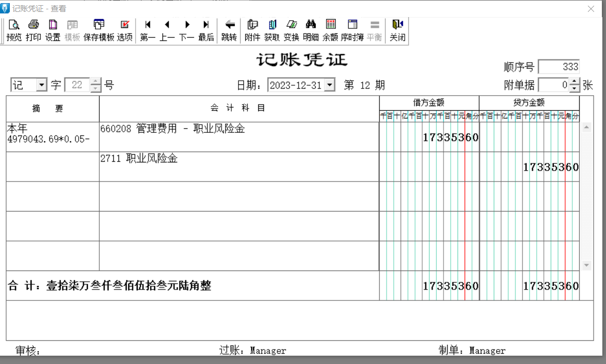Jump to 最后 (Last) voucher
Screen dimensions: 606x364
tap(206, 30)
